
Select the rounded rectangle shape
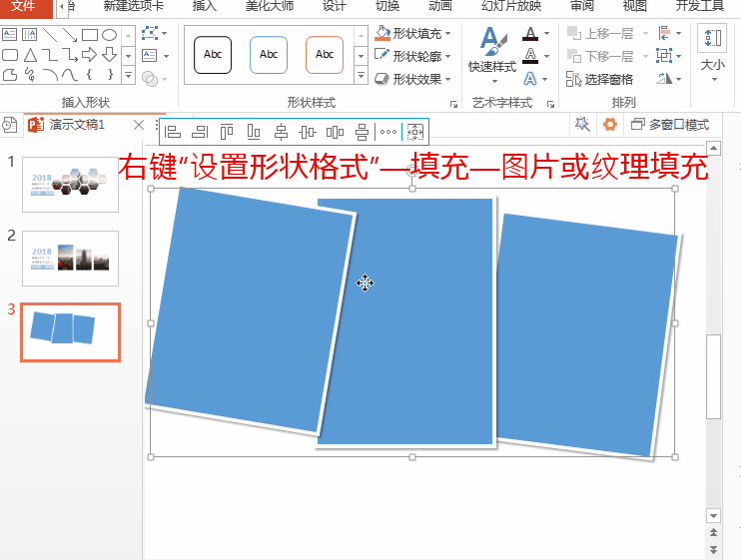(9, 55)
